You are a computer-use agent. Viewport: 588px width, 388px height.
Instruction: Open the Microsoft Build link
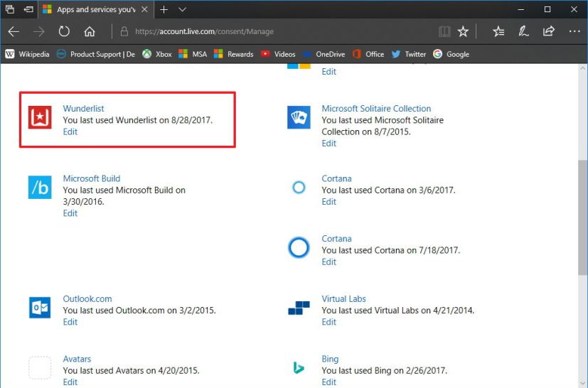92,178
